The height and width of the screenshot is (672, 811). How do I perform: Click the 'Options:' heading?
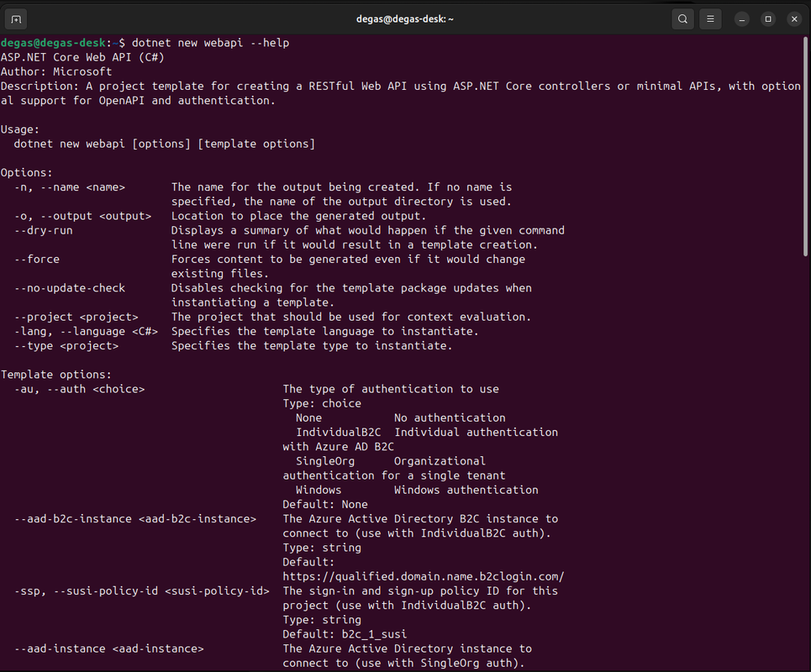[26, 173]
